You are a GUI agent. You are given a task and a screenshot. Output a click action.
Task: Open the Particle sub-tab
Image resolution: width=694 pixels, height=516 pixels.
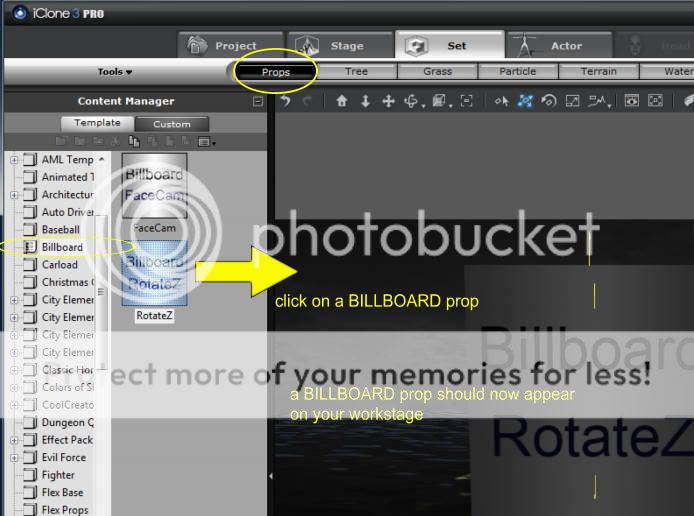518,71
